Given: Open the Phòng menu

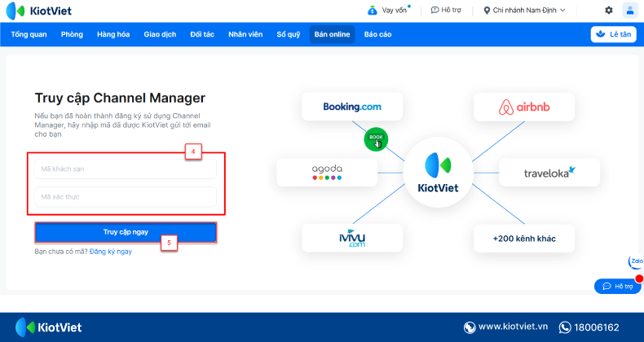Looking at the screenshot, I should (72, 34).
